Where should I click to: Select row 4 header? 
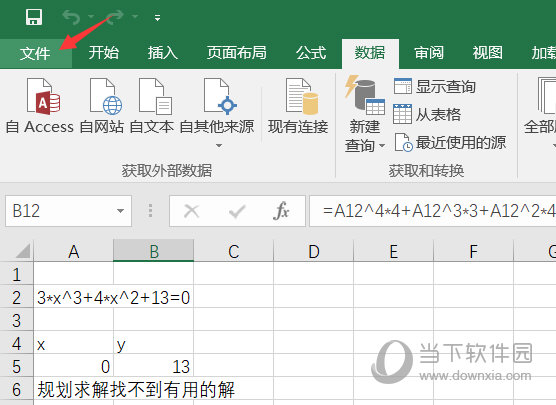tap(16, 343)
